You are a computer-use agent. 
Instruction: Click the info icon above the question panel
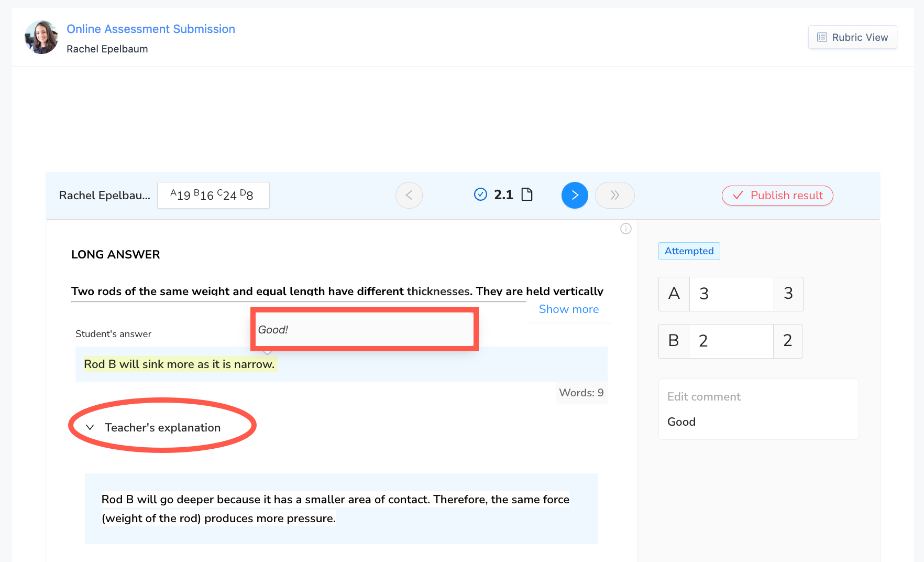pos(625,229)
